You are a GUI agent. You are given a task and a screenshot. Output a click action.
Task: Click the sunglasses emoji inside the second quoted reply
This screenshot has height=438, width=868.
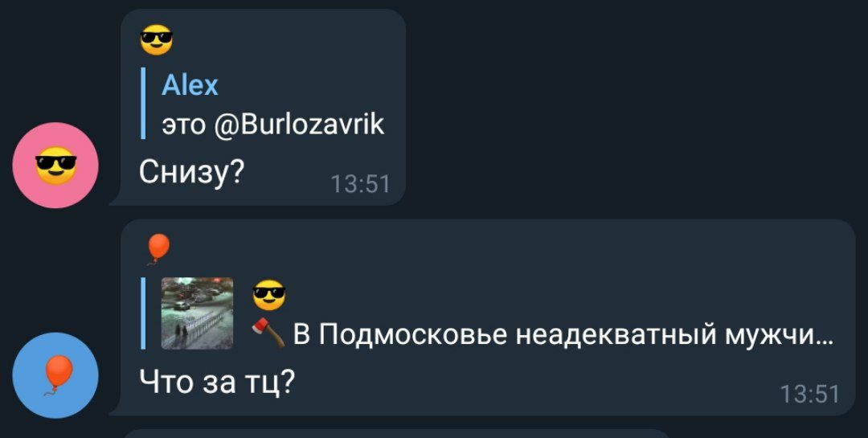click(269, 295)
